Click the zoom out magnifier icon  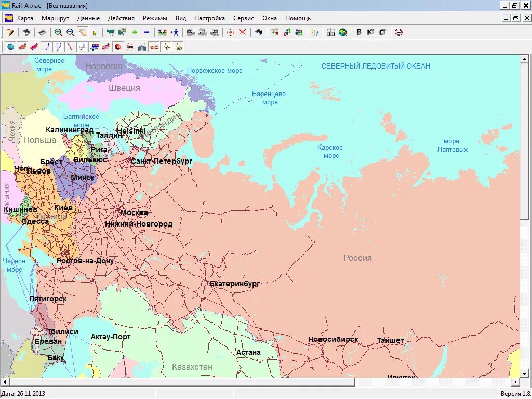point(70,32)
